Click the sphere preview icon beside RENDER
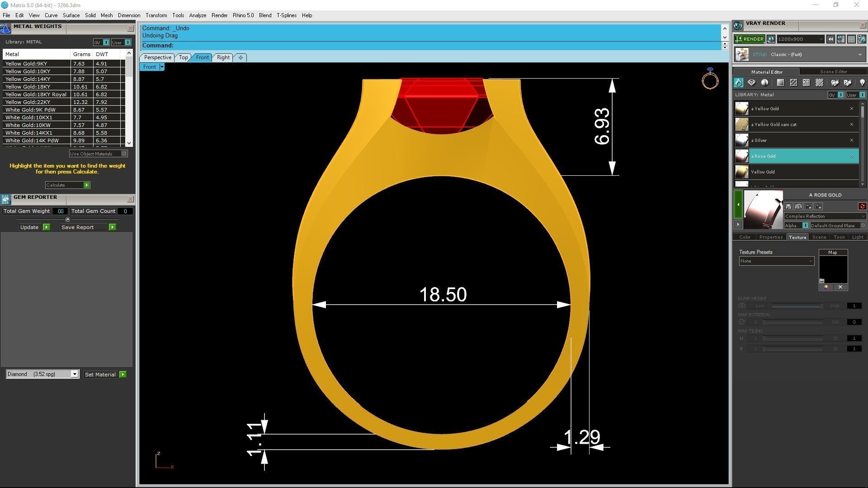Viewport: 868px width, 488px height. pos(771,39)
